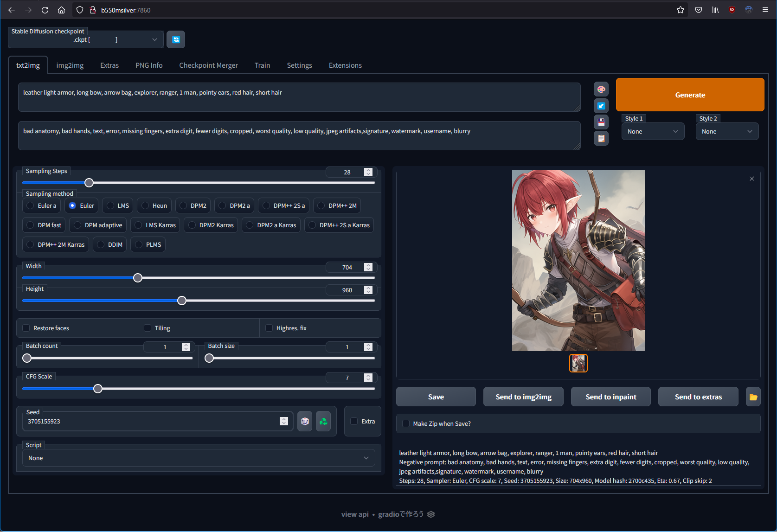
Task: Enable the Restore faces checkbox
Action: point(26,328)
